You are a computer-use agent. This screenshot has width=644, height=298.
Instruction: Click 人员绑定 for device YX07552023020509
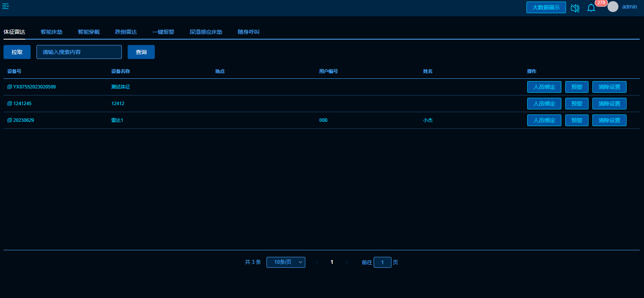[x=544, y=87]
